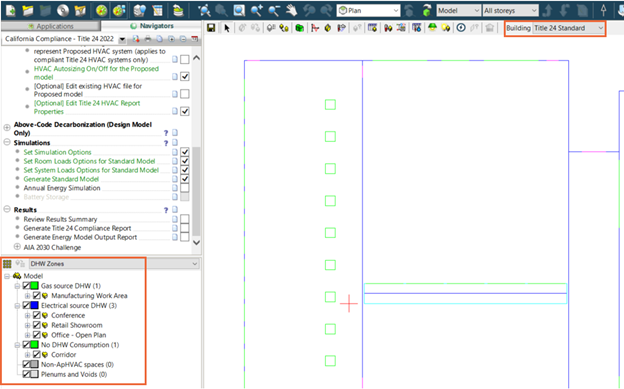The height and width of the screenshot is (389, 624).
Task: Select the arrow pointer select tool
Action: tap(227, 28)
